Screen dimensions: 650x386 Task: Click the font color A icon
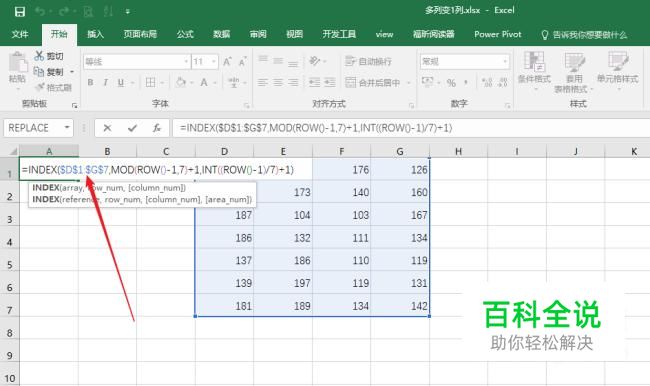(x=204, y=82)
